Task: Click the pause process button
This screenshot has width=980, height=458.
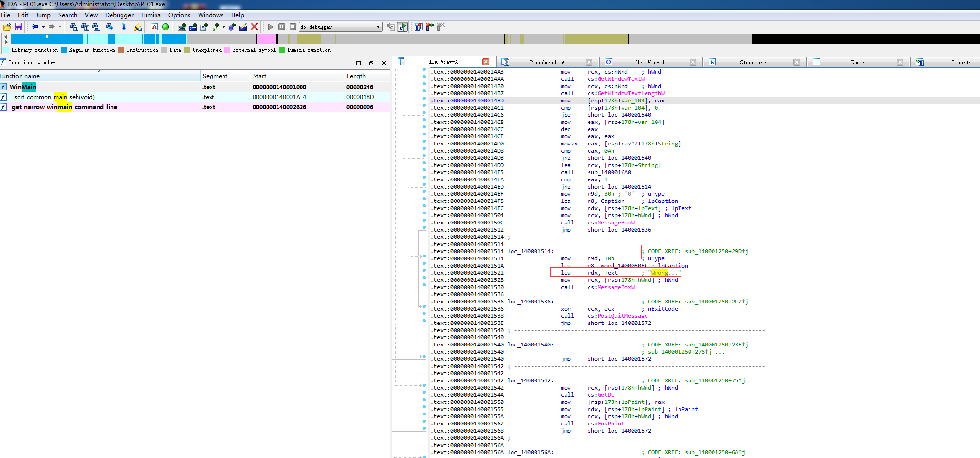Action: tap(282, 27)
